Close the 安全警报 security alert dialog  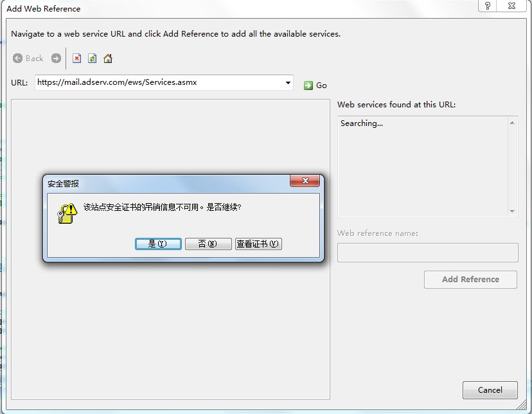305,181
